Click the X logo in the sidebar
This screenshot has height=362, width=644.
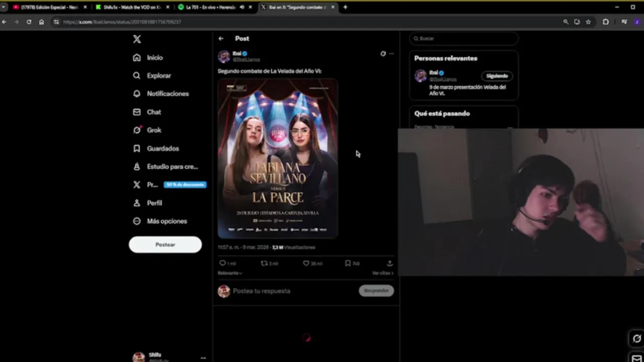(x=137, y=39)
